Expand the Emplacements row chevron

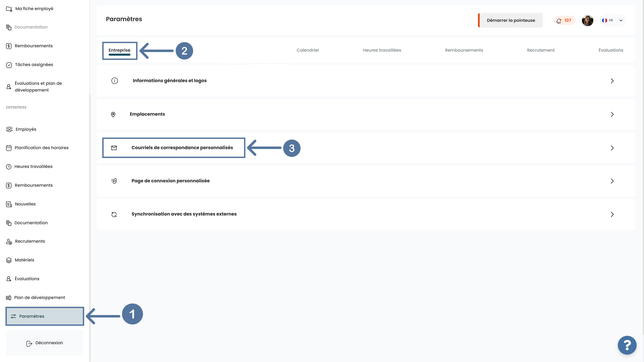pos(612,114)
